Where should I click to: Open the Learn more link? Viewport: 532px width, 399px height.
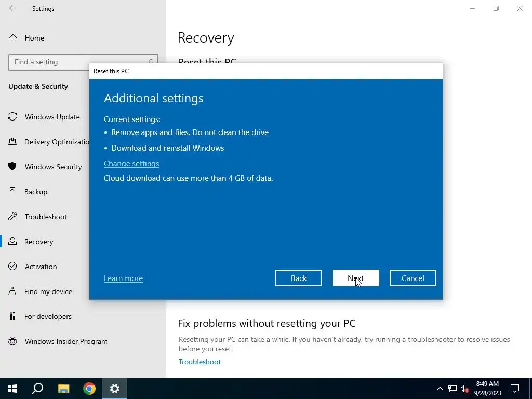[x=123, y=278]
